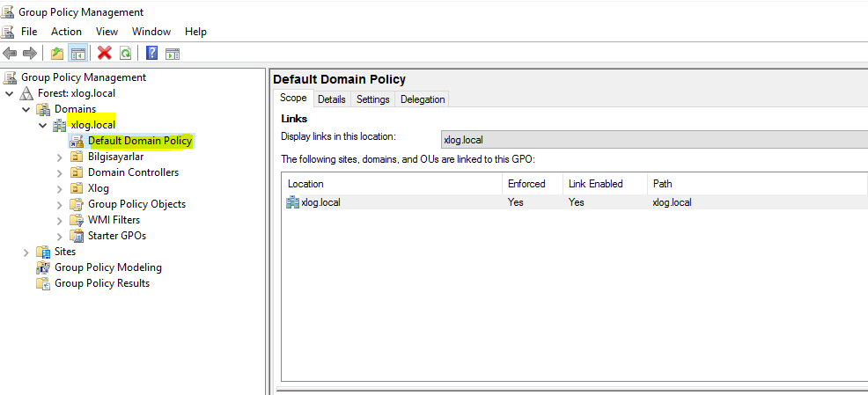Click the Path cell reading xlog.local

pos(672,202)
